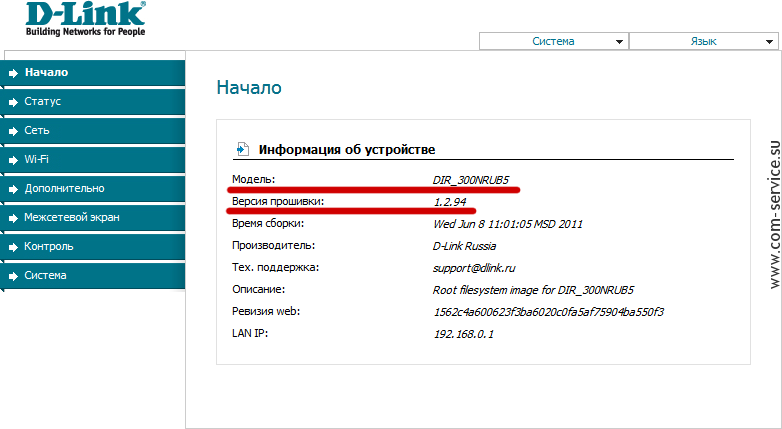Click the LAN IP label
Screen dimensions: 782x429
coord(250,333)
